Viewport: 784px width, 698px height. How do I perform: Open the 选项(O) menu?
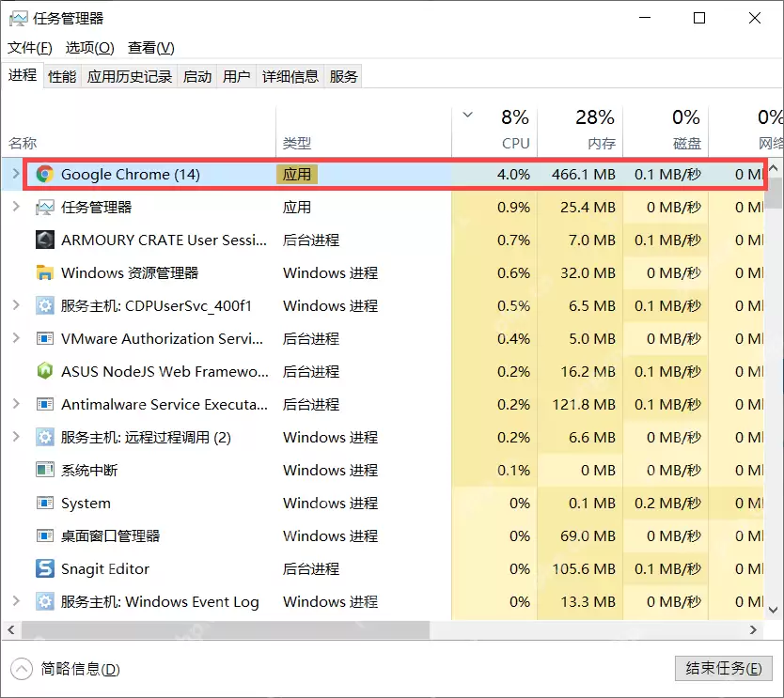[x=89, y=48]
